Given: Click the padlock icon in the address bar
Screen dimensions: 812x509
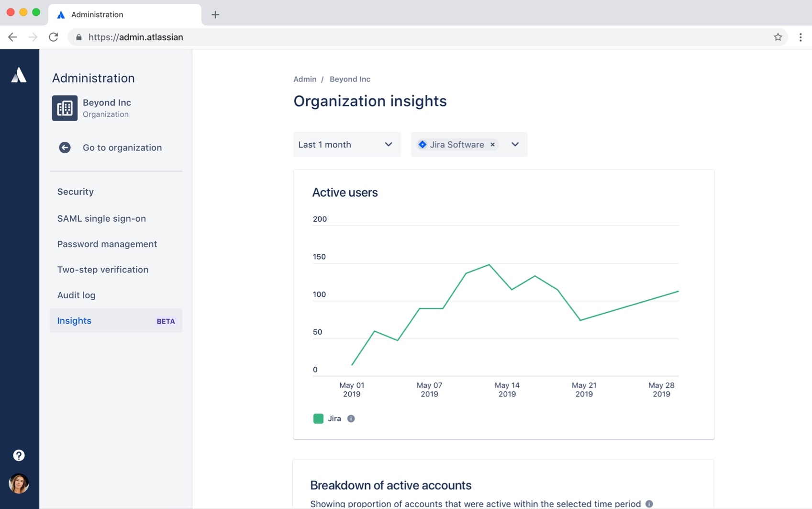Looking at the screenshot, I should [79, 37].
